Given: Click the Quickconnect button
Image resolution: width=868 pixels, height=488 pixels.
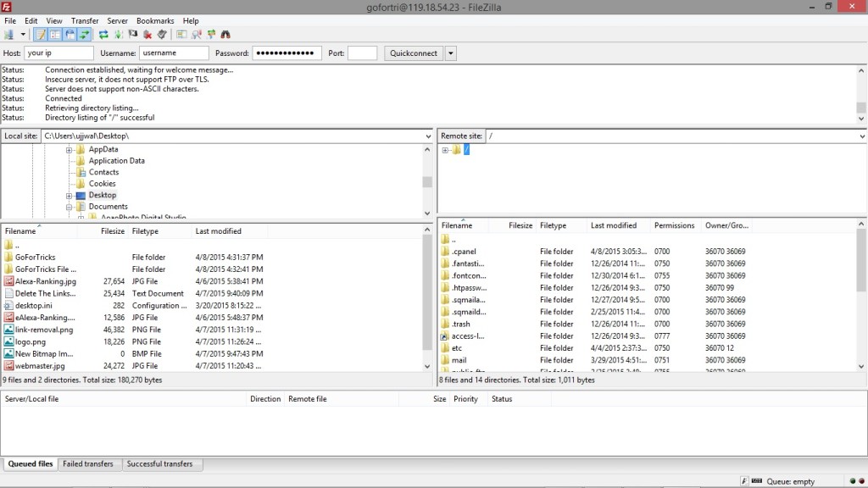Looking at the screenshot, I should click(414, 53).
